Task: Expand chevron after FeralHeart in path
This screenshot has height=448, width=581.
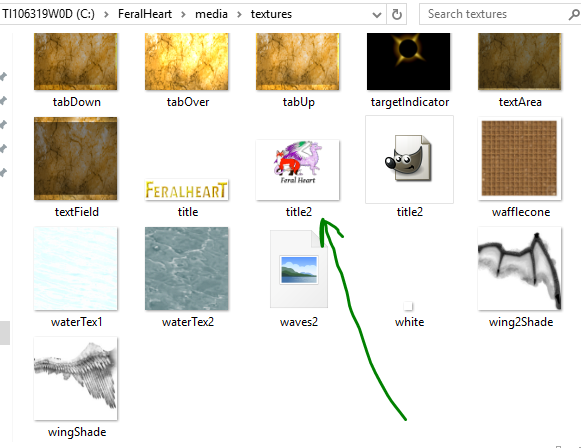Action: point(183,14)
